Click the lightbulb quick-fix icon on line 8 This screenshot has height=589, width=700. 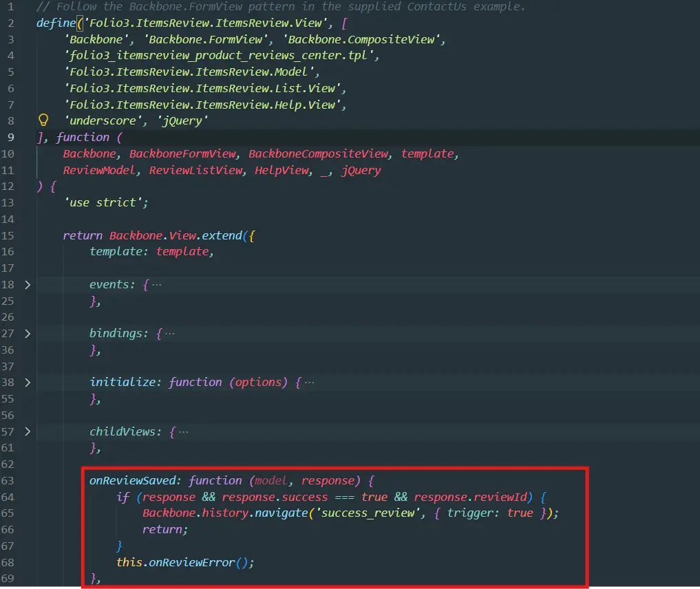pyautogui.click(x=43, y=120)
